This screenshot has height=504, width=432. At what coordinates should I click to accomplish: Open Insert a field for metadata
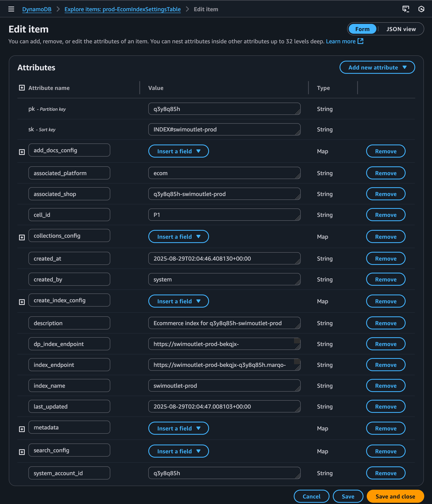coord(178,428)
